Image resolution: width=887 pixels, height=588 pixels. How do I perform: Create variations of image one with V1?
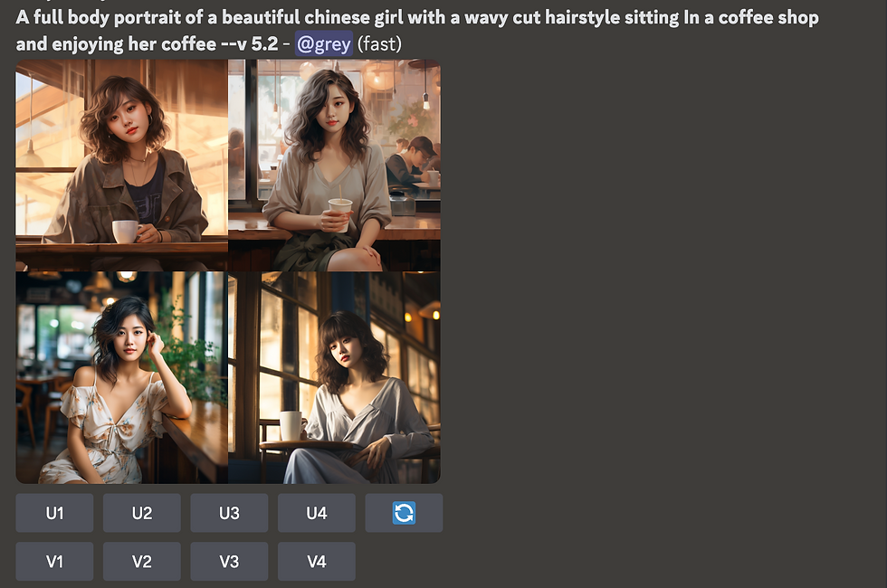(x=54, y=562)
